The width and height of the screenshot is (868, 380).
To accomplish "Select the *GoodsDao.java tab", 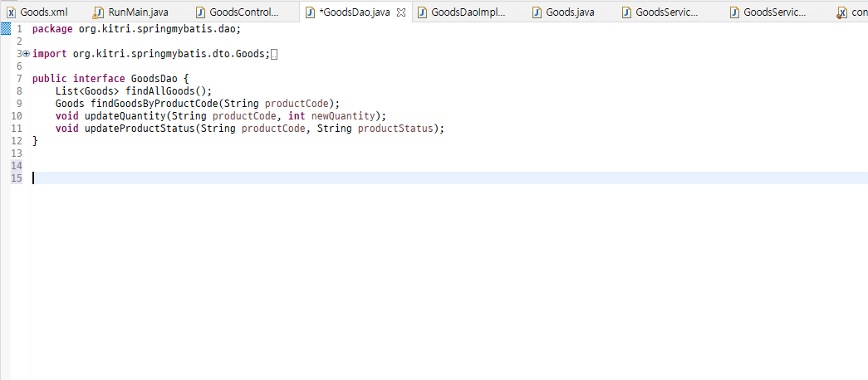I will point(355,12).
